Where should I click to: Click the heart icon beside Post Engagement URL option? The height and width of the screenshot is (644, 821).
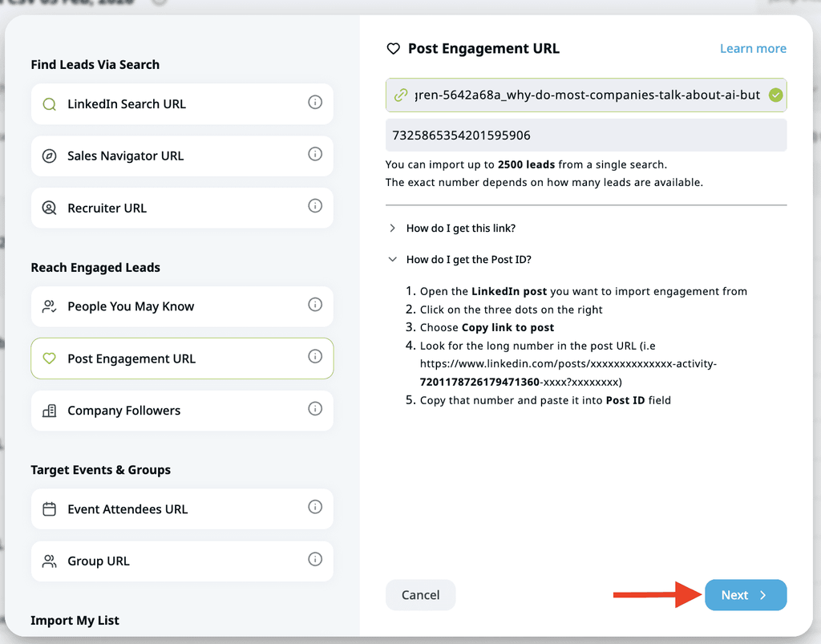[49, 358]
